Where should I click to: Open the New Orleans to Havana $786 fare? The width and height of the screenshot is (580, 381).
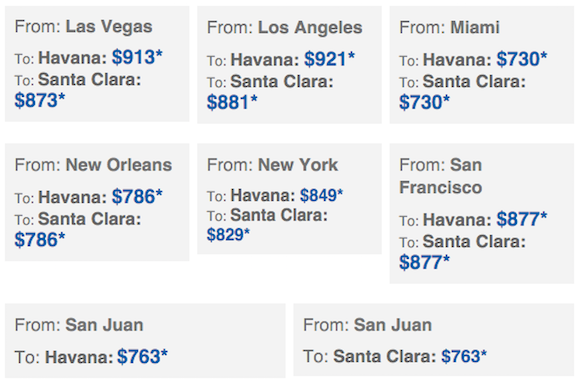pyautogui.click(x=137, y=196)
